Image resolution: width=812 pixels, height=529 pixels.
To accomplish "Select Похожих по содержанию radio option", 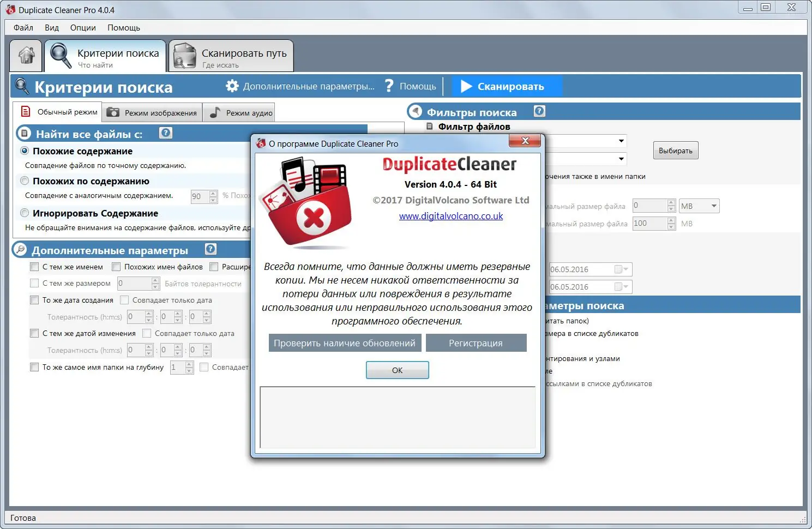I will (x=25, y=181).
